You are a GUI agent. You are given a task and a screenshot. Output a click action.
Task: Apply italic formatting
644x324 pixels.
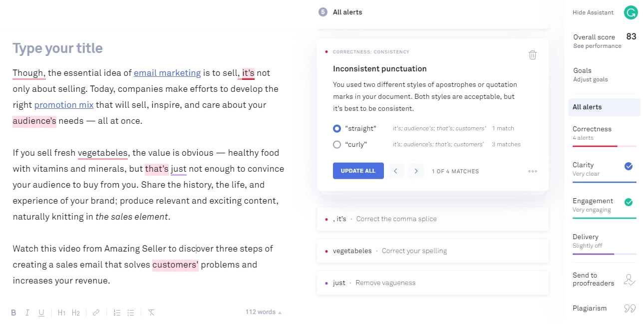pos(27,312)
